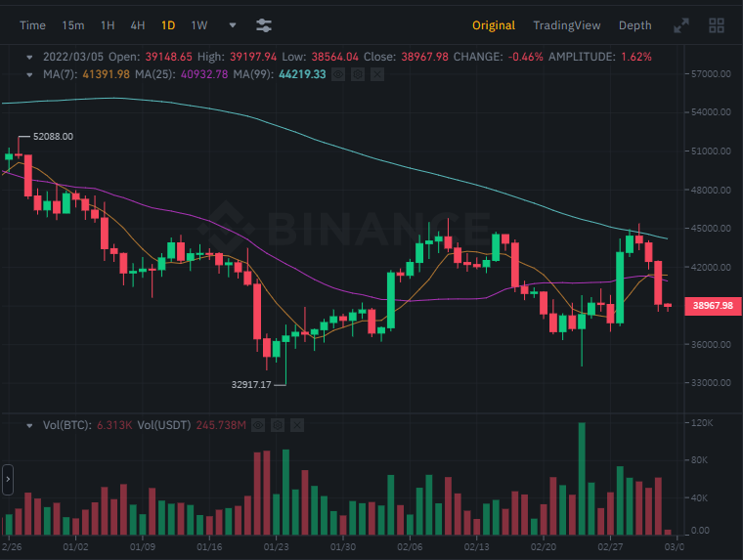
Task: Click the 120K volume axis label
Action: click(702, 423)
